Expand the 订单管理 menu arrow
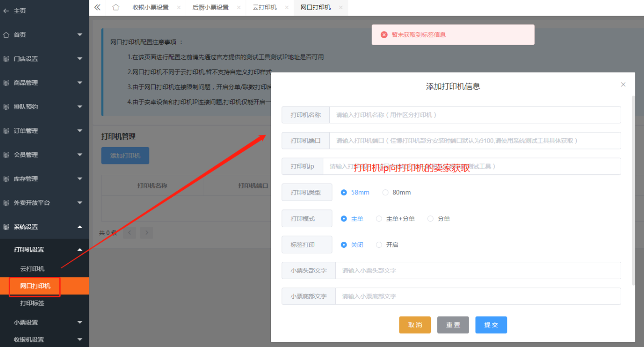The width and height of the screenshot is (644, 347). [x=80, y=131]
